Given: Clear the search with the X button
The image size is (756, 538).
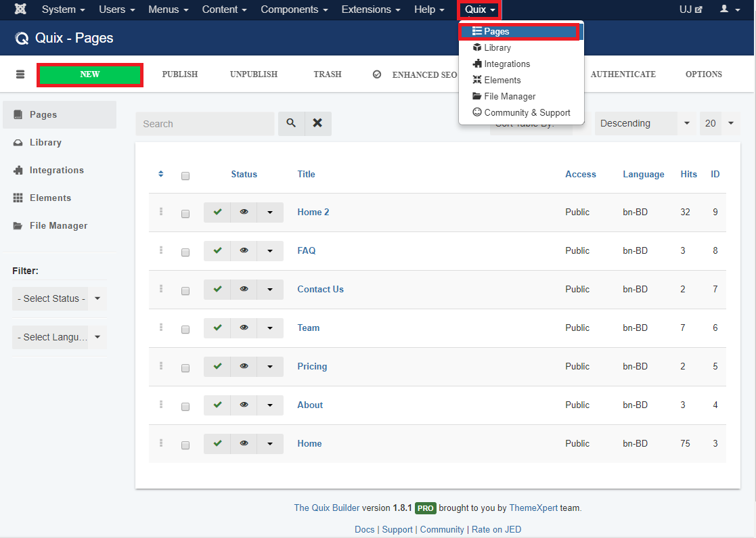Looking at the screenshot, I should coord(317,123).
